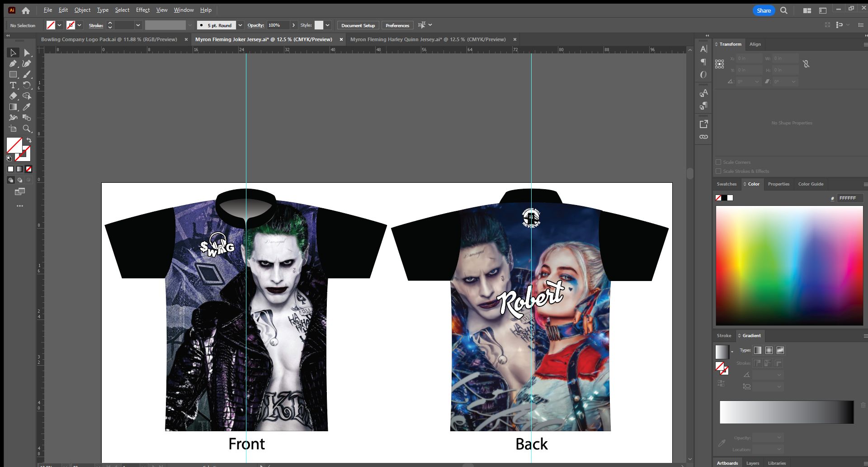Choose the Rotate tool
This screenshot has height=467, width=868.
pyautogui.click(x=27, y=85)
